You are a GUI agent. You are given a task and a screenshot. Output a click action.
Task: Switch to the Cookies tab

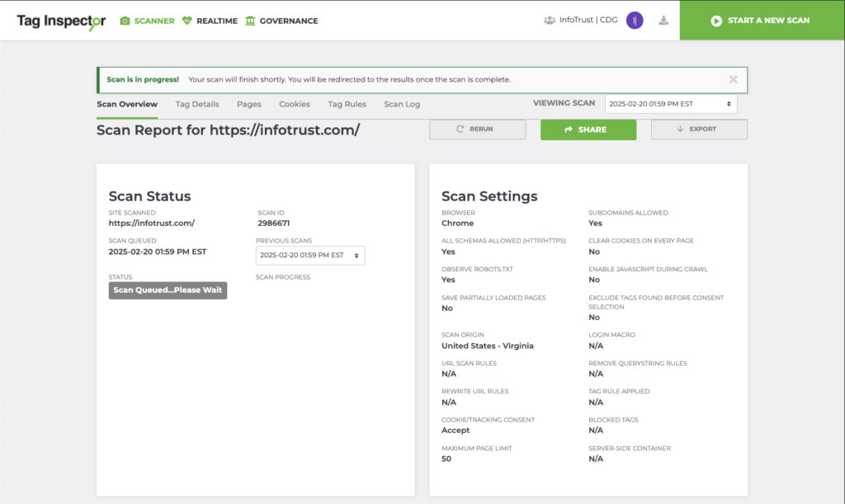[295, 104]
